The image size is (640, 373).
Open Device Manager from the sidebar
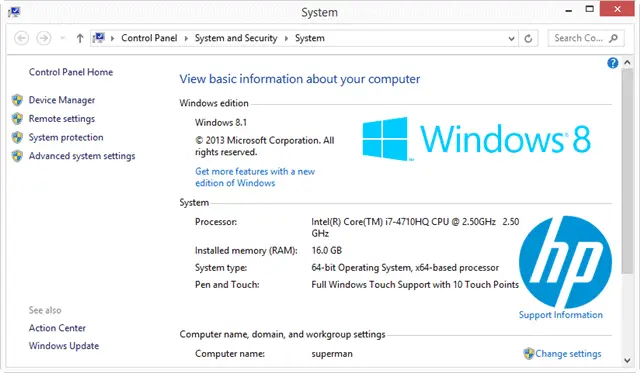62,100
